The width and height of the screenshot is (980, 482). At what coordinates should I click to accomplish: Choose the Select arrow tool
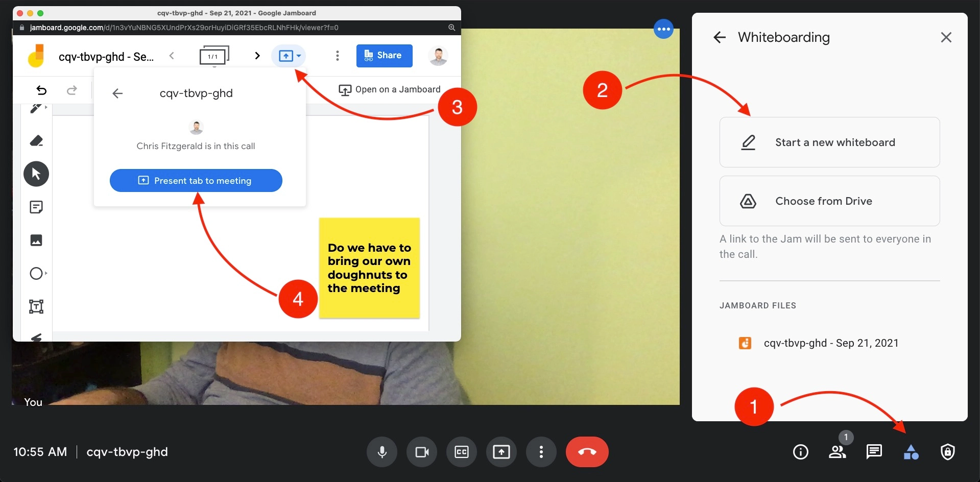(x=36, y=174)
